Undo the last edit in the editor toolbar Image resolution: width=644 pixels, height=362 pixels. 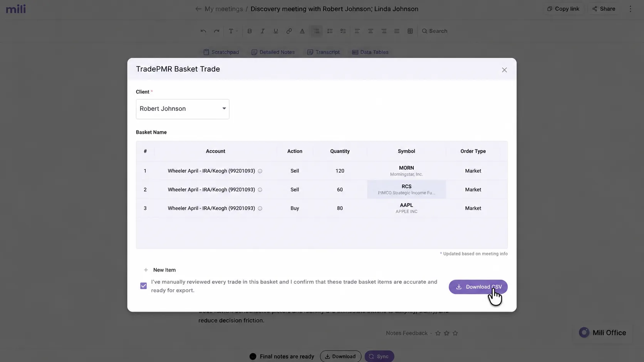point(203,31)
